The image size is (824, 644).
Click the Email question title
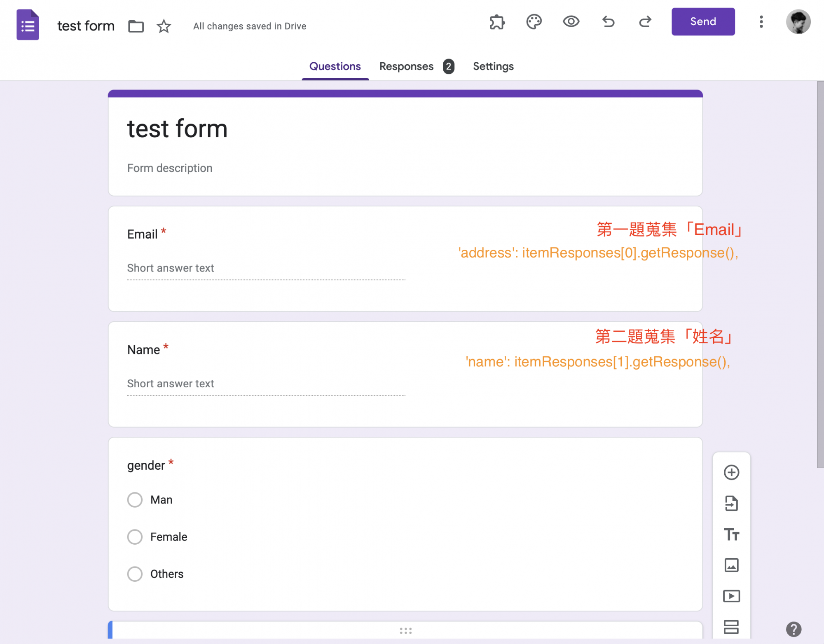(142, 234)
